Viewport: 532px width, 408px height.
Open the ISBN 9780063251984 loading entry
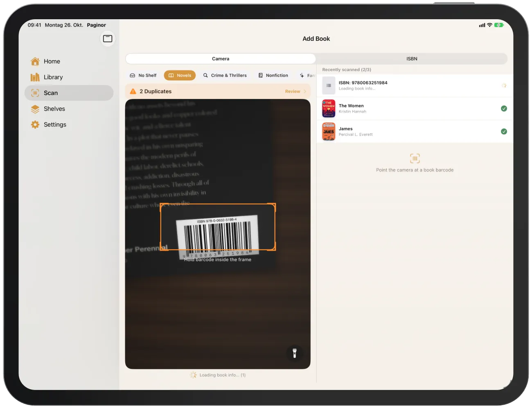point(415,85)
